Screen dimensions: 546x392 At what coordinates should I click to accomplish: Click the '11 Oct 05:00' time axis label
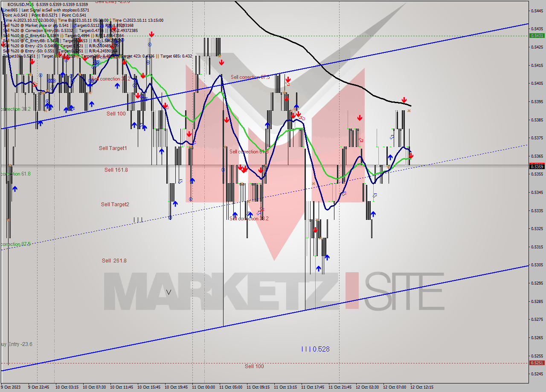pyautogui.click(x=230, y=387)
